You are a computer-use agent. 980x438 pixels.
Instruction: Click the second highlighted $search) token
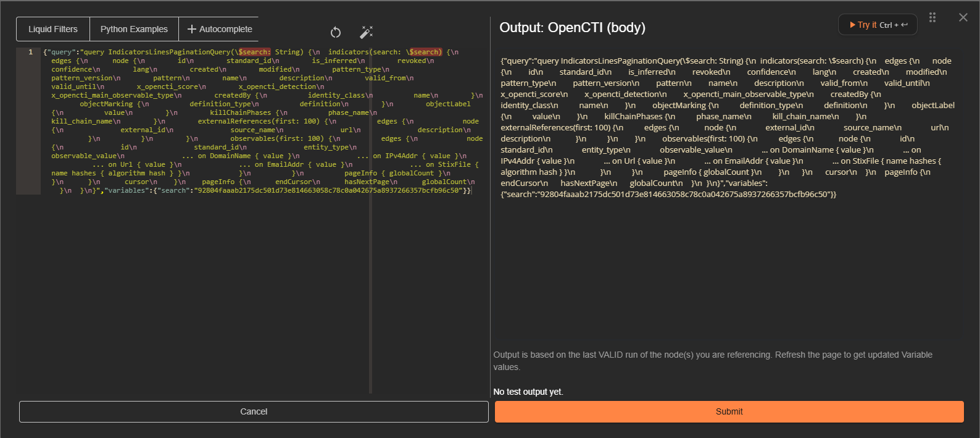pos(425,52)
